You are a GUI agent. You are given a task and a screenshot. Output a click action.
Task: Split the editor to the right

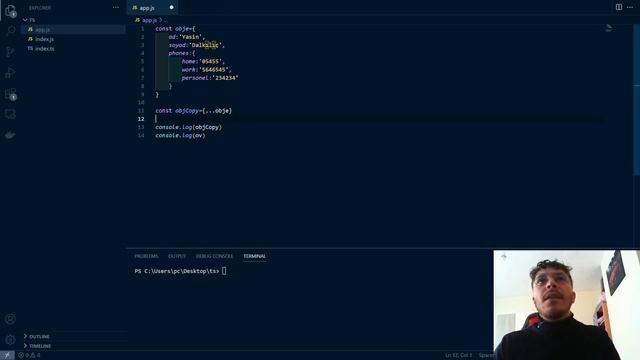tap(619, 7)
